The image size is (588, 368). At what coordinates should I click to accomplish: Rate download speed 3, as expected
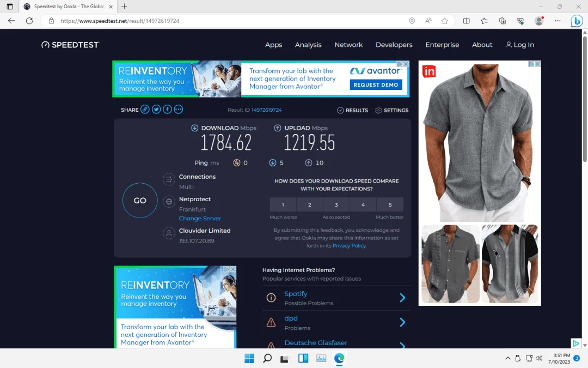coord(336,204)
